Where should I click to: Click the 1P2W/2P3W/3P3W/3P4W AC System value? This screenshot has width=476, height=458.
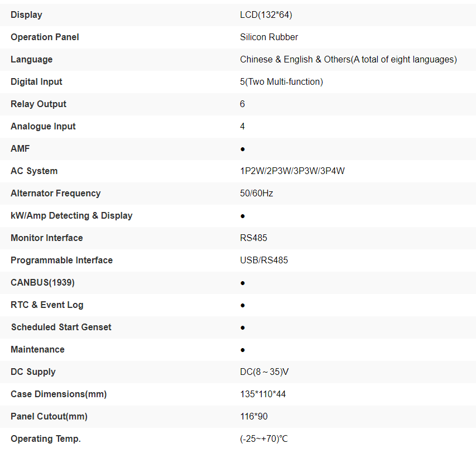coord(292,171)
